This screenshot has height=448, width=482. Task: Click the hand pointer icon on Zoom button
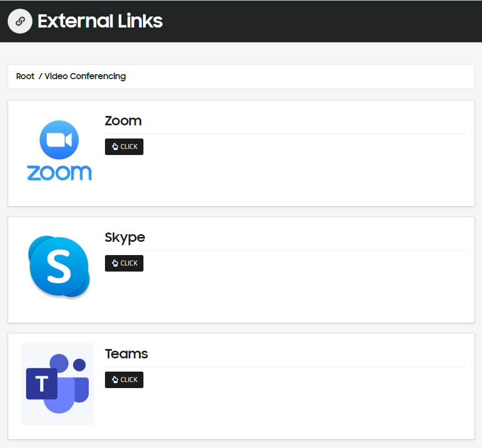[115, 147]
